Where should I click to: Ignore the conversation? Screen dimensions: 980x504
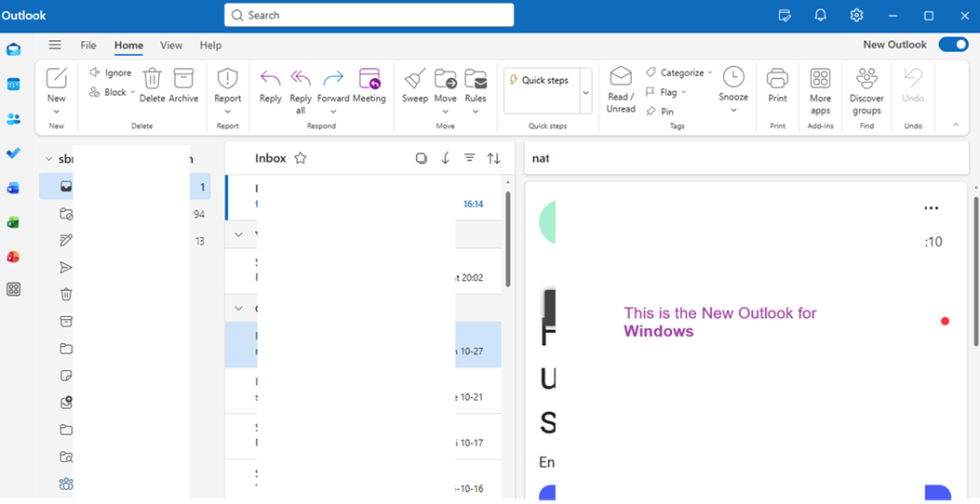tap(111, 73)
